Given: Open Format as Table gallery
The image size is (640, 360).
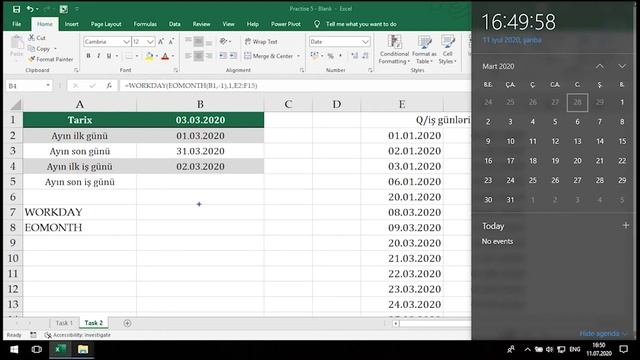Looking at the screenshot, I should pyautogui.click(x=424, y=49).
